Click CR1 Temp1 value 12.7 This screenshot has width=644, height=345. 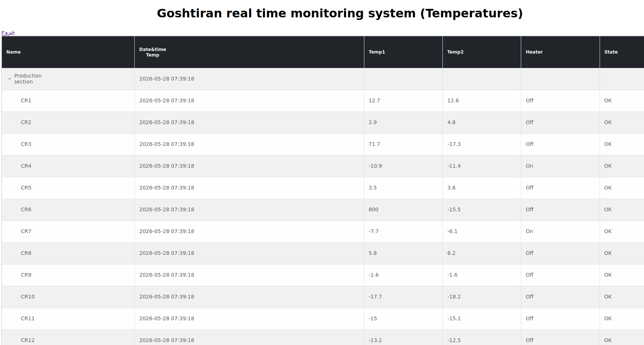tap(374, 100)
